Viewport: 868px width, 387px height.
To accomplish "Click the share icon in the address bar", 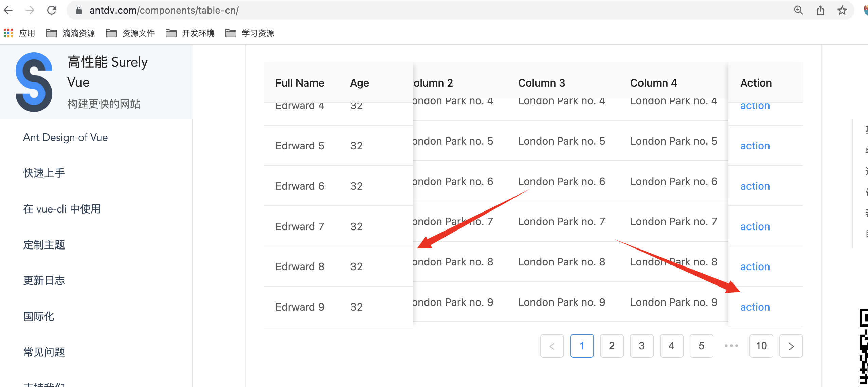I will [821, 10].
